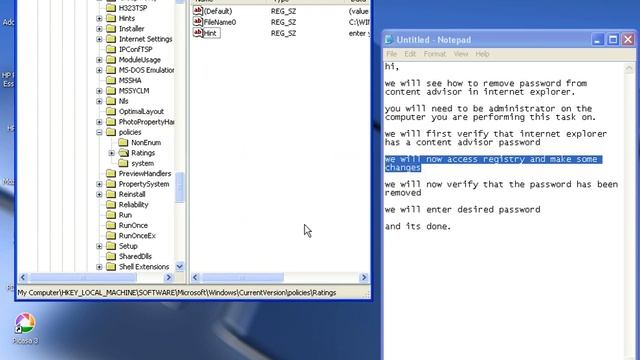Click the Nls folder icon
This screenshot has height=360, width=640.
click(111, 101)
